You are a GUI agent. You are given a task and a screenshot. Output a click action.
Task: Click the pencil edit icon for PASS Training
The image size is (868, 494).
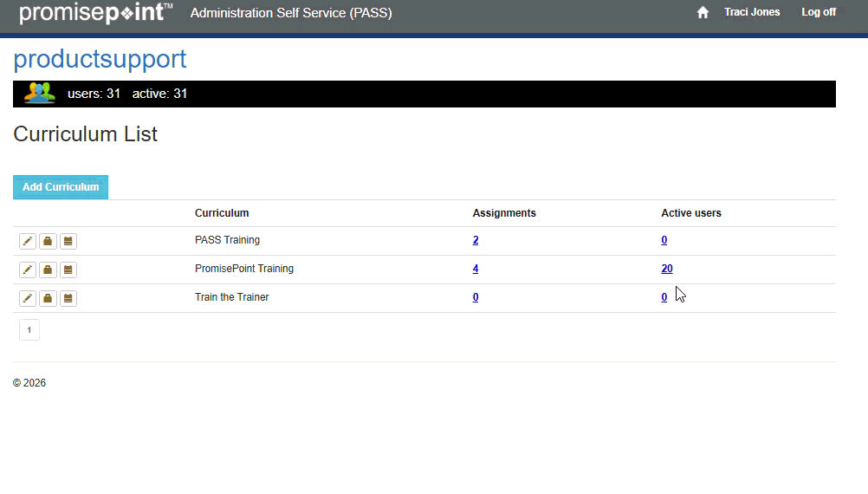28,241
